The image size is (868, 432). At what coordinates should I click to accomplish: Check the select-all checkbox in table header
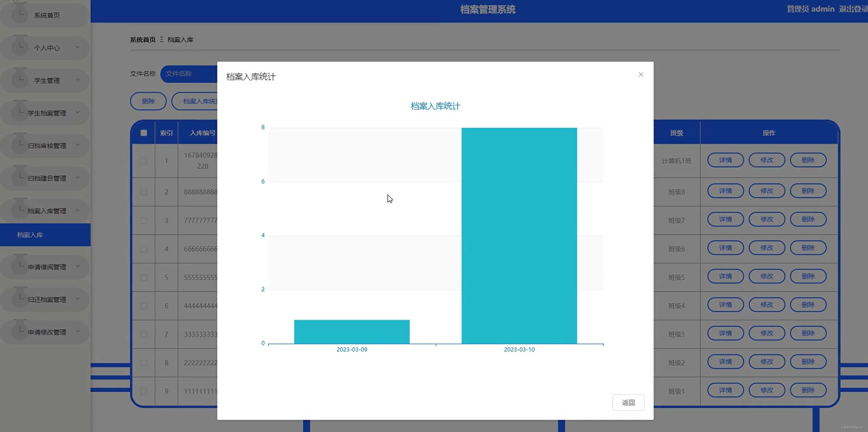coord(143,133)
